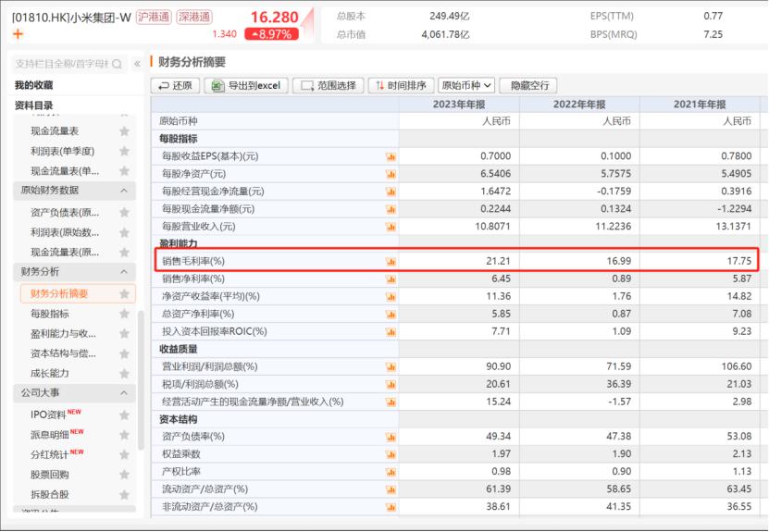This screenshot has height=532, width=769.
Task: Click the 时间排序 sort button
Action: [x=401, y=85]
